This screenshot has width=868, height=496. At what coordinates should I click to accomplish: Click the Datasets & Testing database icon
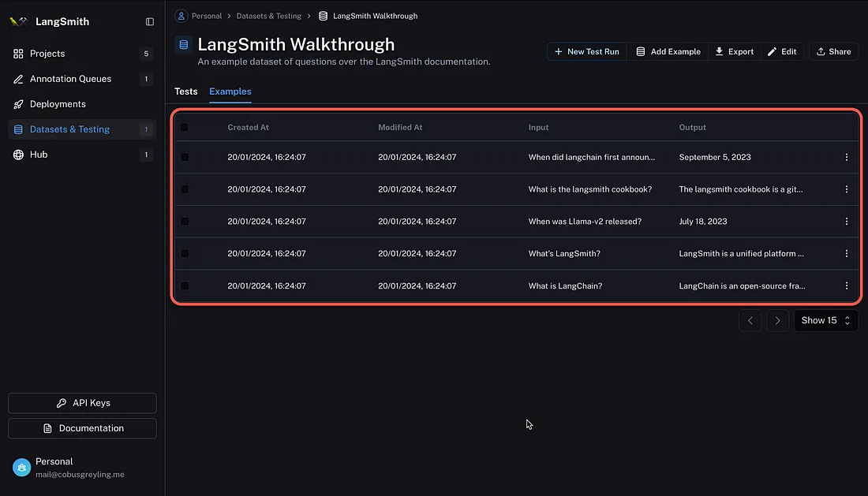tap(18, 129)
